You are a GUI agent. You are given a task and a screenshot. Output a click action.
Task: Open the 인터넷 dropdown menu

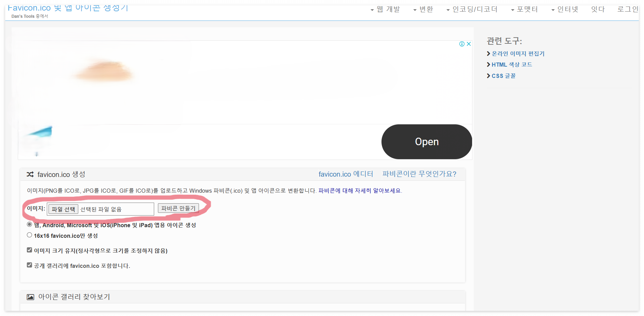(565, 9)
